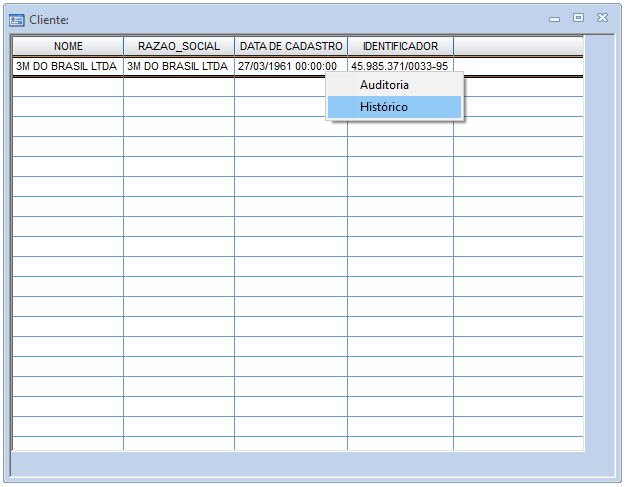
Task: Sort by the NOME column header
Action: [x=68, y=46]
